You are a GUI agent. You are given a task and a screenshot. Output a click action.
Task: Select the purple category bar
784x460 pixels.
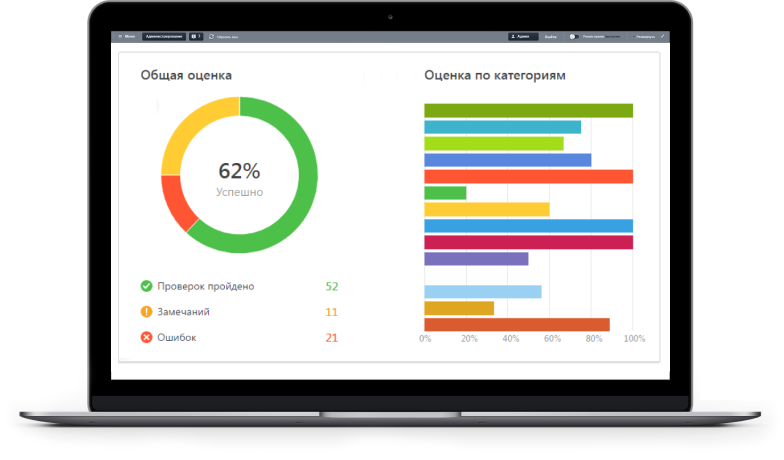(476, 259)
